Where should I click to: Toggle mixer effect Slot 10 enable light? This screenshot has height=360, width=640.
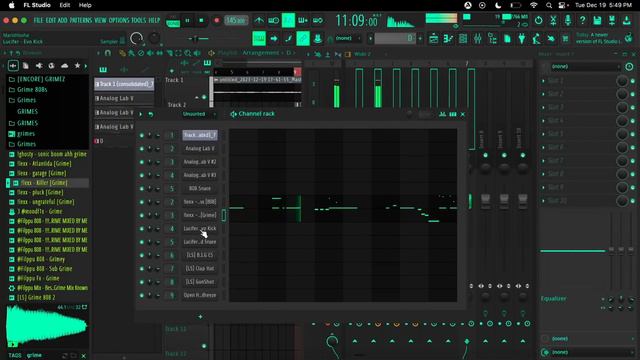[633, 200]
